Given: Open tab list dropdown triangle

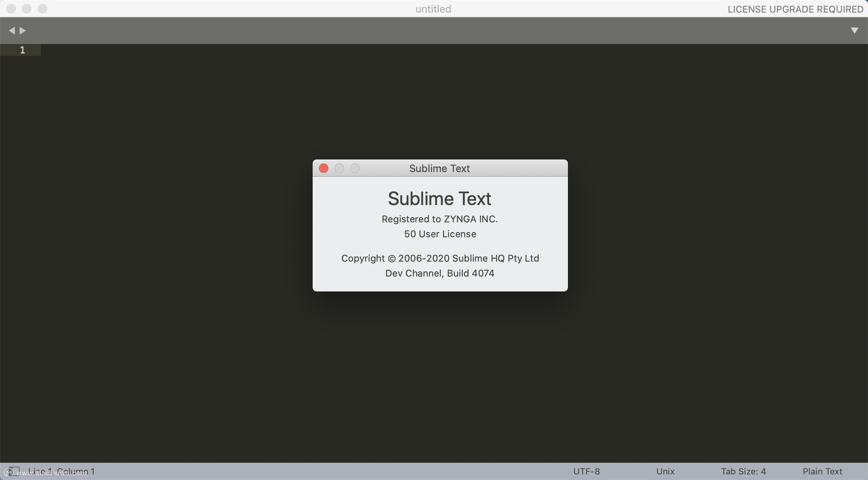Looking at the screenshot, I should (x=854, y=31).
